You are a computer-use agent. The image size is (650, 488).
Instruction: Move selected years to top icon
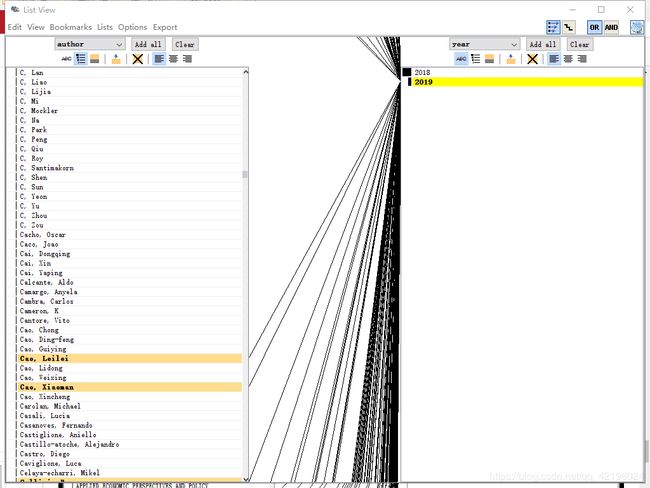point(511,59)
